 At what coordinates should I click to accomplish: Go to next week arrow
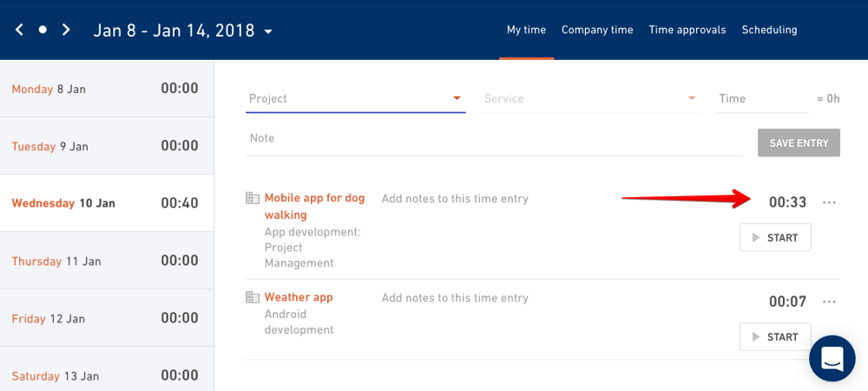(66, 30)
